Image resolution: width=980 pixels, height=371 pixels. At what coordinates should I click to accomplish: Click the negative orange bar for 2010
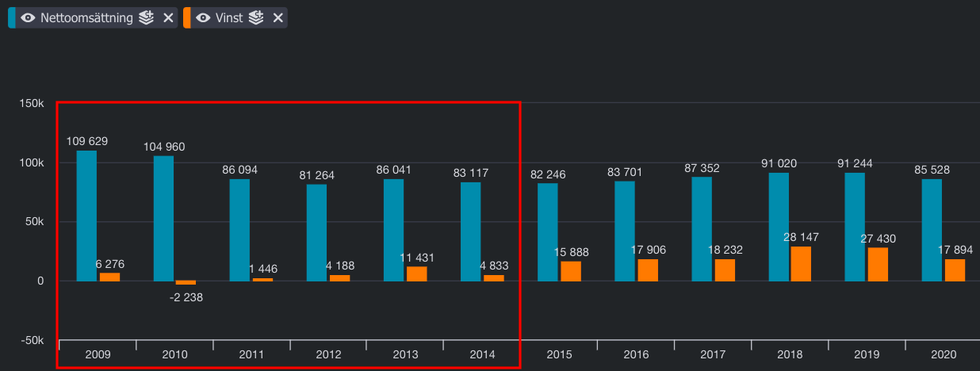coord(186,283)
